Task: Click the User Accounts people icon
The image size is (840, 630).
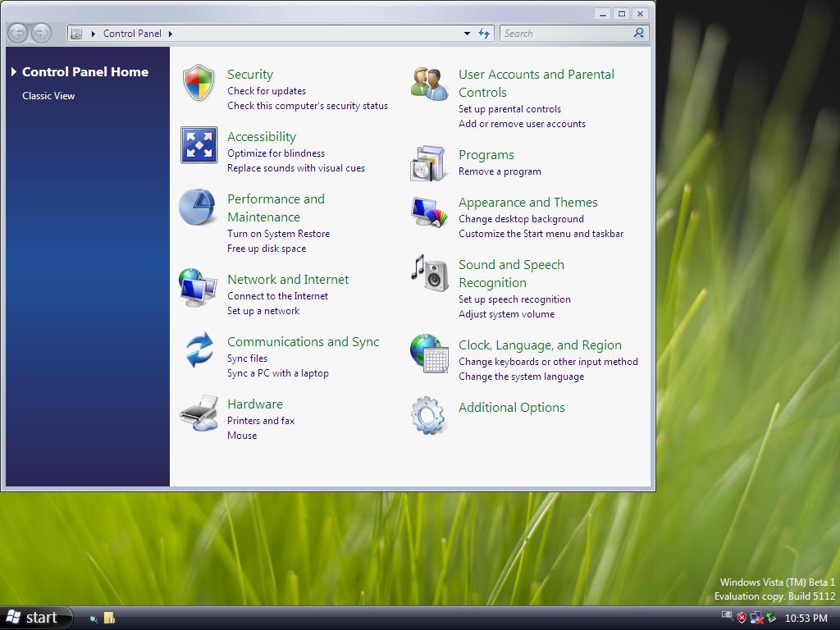Action: [430, 83]
